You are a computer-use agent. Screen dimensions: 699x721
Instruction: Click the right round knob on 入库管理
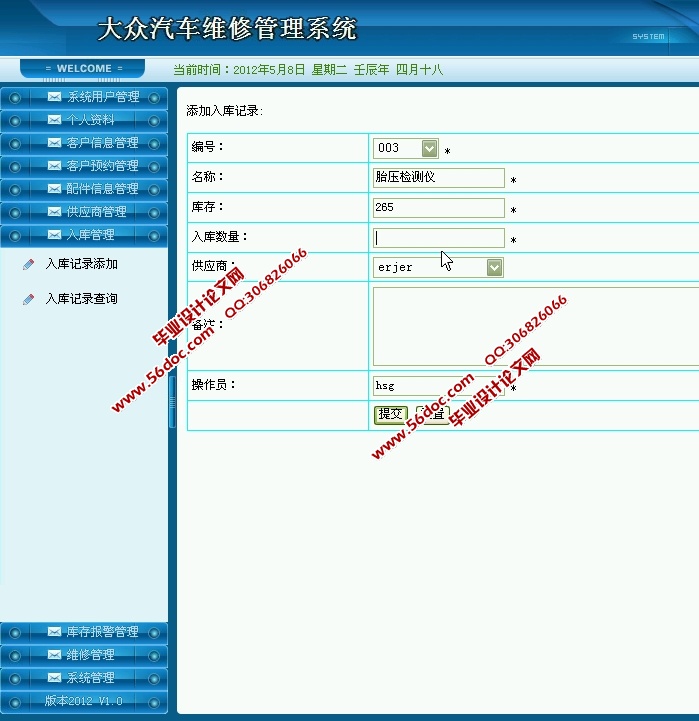point(154,236)
